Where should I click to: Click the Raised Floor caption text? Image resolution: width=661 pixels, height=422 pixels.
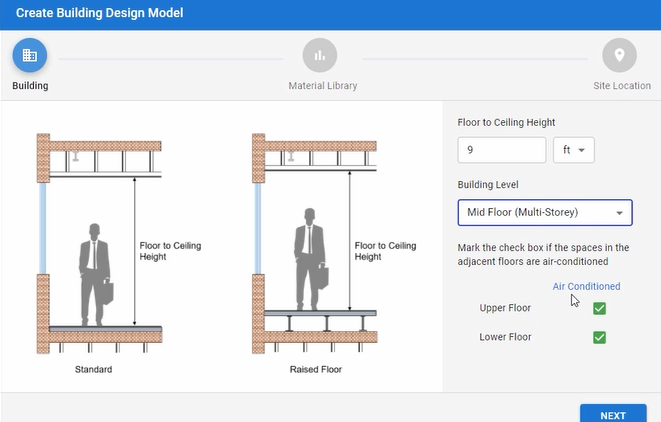click(x=311, y=370)
